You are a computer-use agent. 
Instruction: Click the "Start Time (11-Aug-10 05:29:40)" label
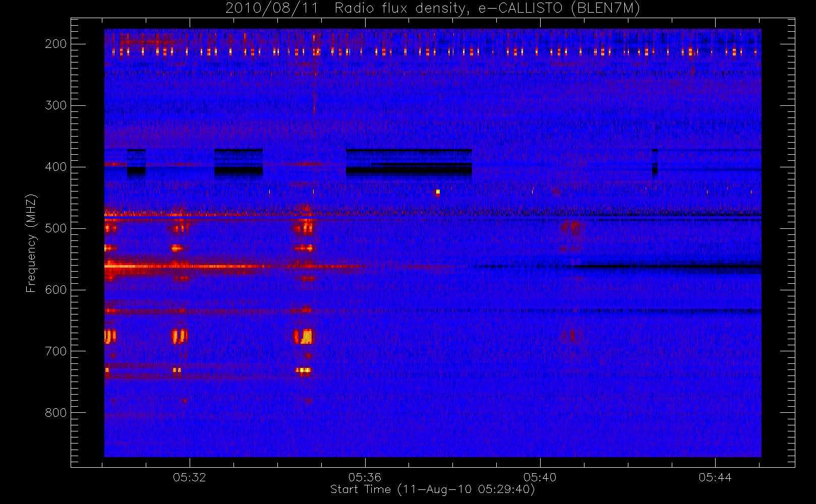pyautogui.click(x=432, y=489)
